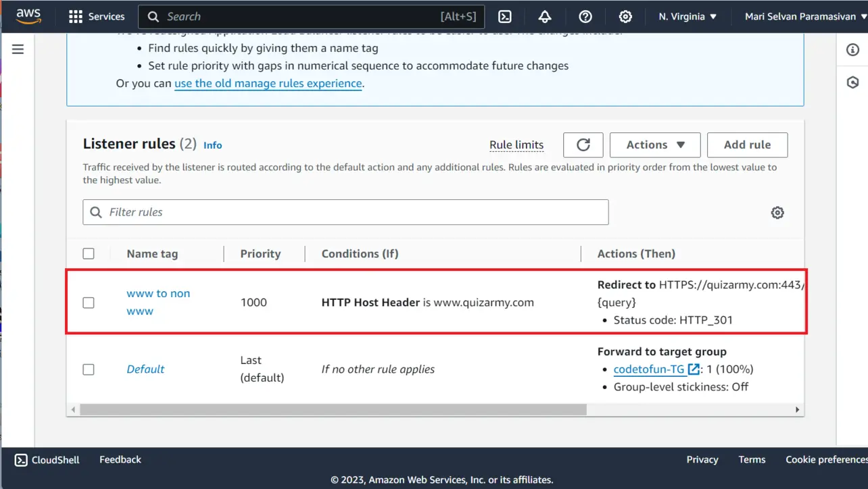Open the www to non www rule
Image resolution: width=868 pixels, height=489 pixels.
tap(158, 302)
